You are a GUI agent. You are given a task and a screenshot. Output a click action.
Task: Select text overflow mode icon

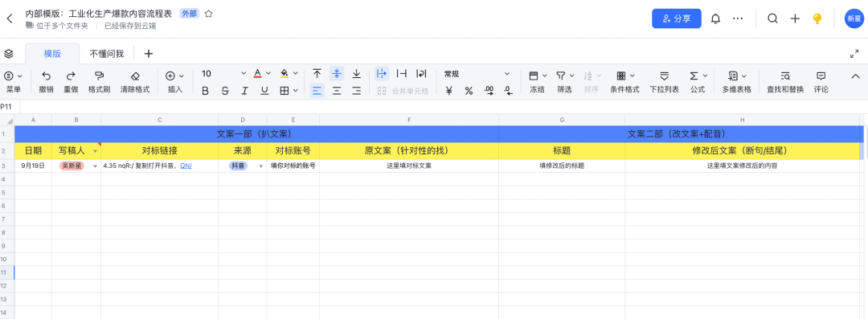(x=382, y=74)
